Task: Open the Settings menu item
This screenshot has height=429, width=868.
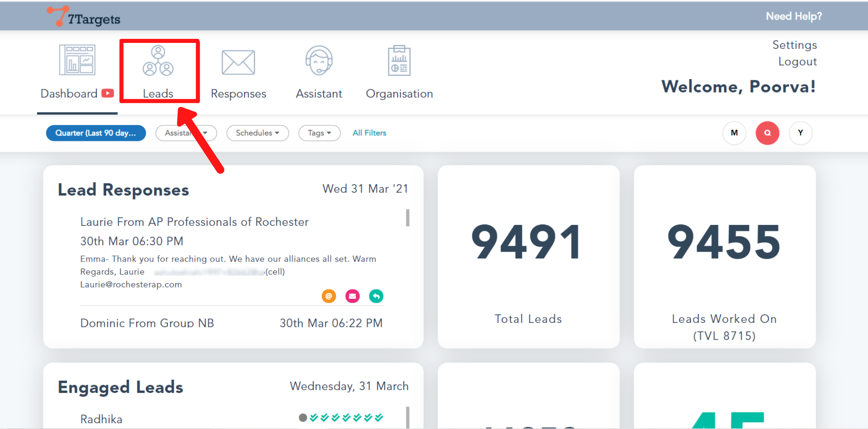Action: click(794, 45)
